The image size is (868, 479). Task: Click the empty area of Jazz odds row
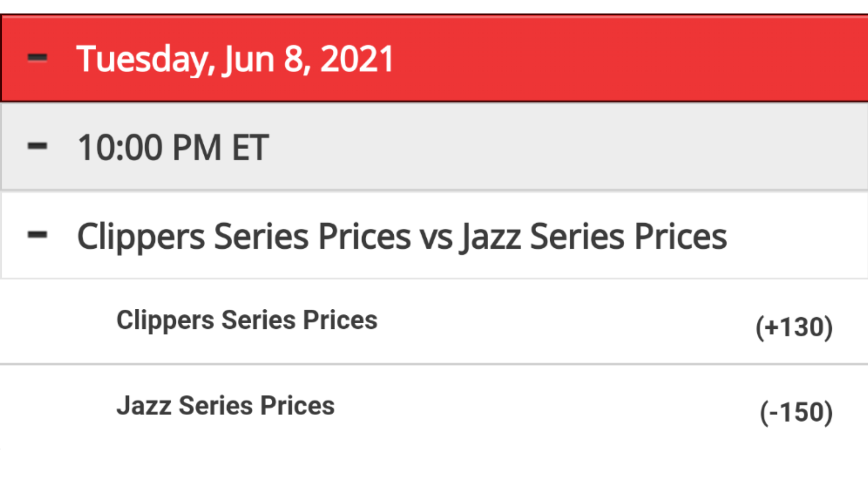pyautogui.click(x=547, y=406)
